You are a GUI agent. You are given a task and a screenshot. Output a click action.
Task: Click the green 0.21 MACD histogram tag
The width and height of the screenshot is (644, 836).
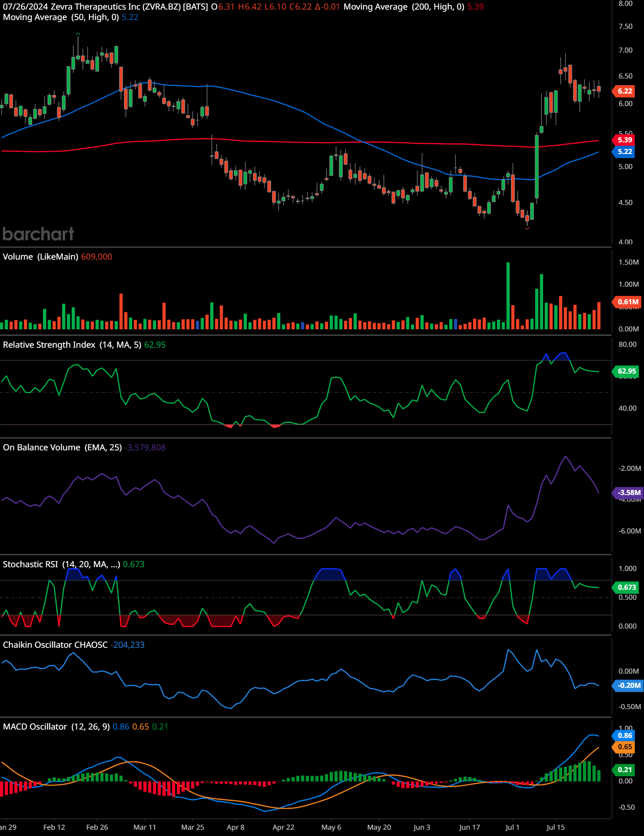click(x=624, y=770)
